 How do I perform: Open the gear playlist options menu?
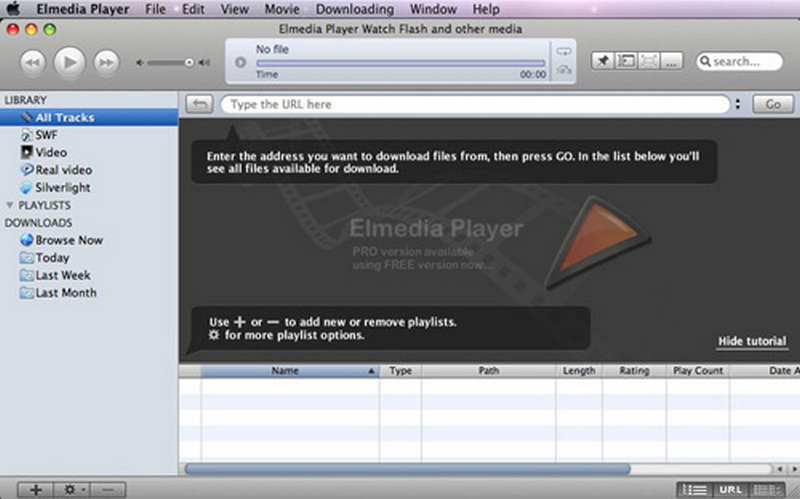[71, 490]
